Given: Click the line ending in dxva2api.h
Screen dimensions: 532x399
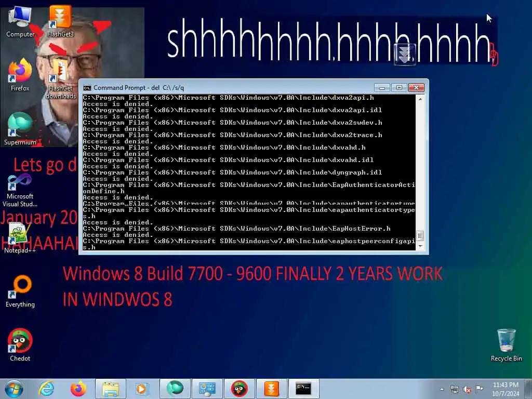Looking at the screenshot, I should click(228, 98).
